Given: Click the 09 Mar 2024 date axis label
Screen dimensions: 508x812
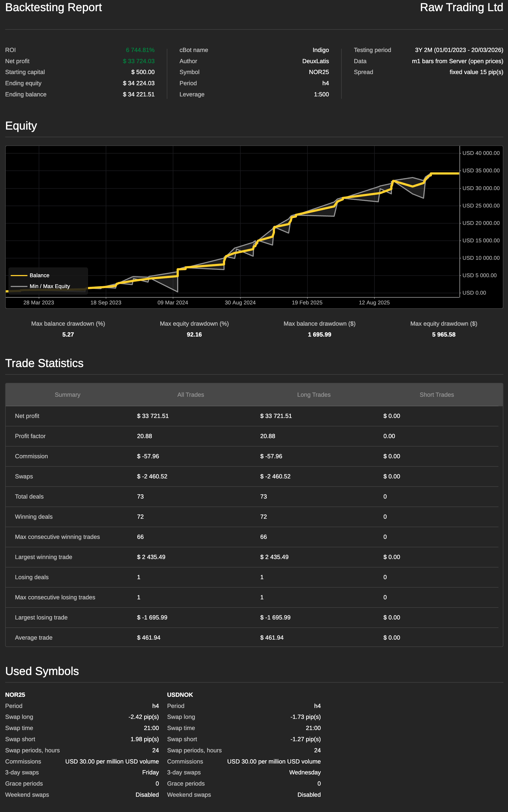Looking at the screenshot, I should pyautogui.click(x=173, y=303).
